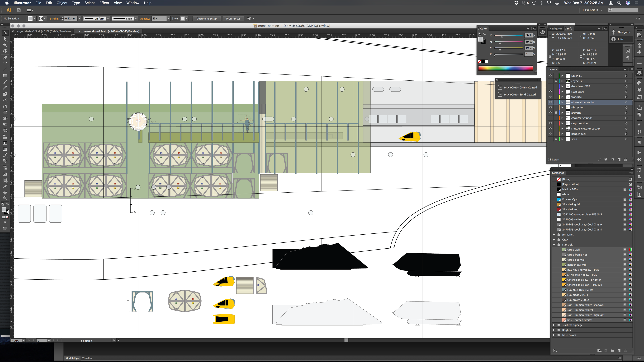Collapse the star trek swatch folder
Image resolution: width=644 pixels, height=362 pixels.
point(554,245)
